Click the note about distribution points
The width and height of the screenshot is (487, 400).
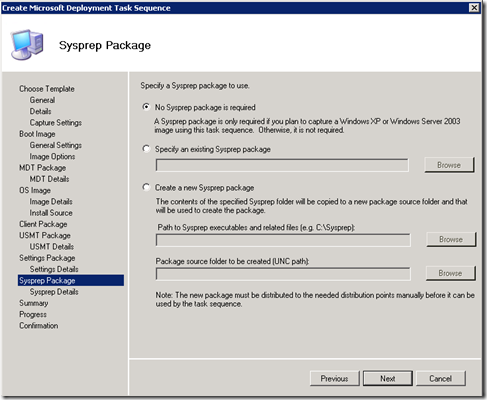315,299
